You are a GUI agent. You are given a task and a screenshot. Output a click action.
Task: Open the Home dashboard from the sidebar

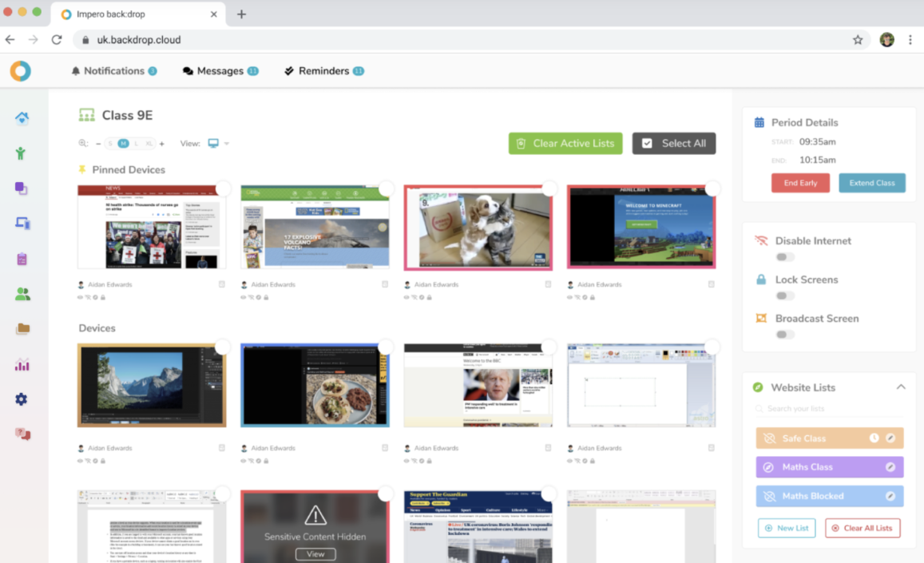click(x=22, y=117)
